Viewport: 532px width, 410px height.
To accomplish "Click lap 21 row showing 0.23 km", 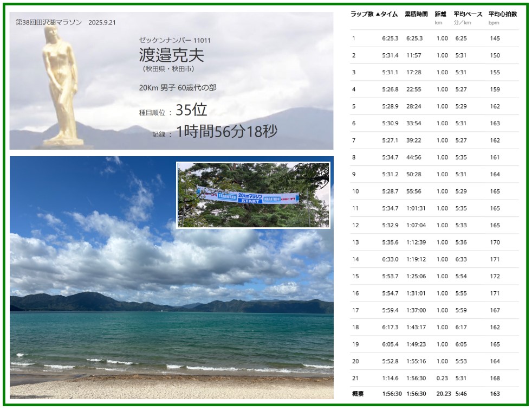I will pyautogui.click(x=433, y=379).
